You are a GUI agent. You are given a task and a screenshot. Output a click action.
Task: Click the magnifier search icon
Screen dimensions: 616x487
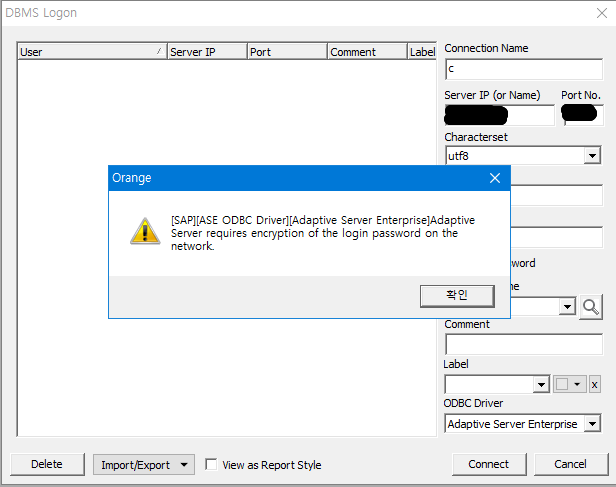[591, 307]
